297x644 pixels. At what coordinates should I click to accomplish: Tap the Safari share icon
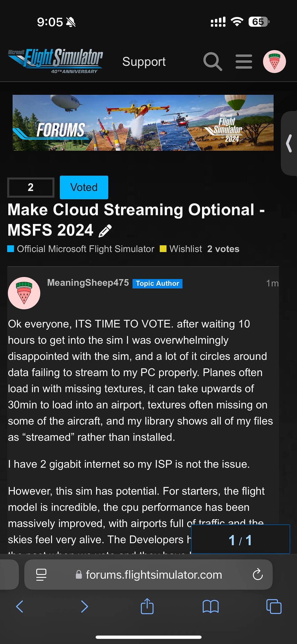[147, 606]
